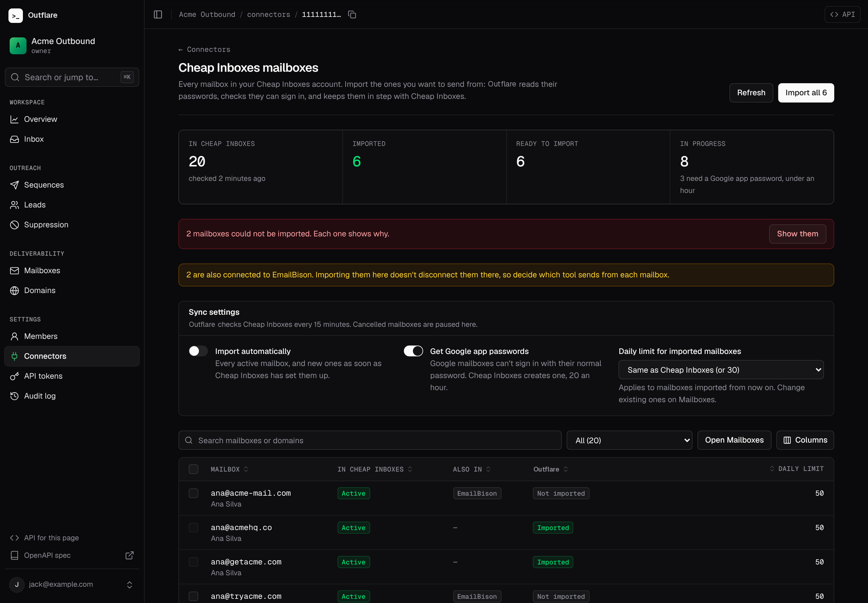The height and width of the screenshot is (603, 868).
Task: Click the Refresh button
Action: pyautogui.click(x=751, y=93)
